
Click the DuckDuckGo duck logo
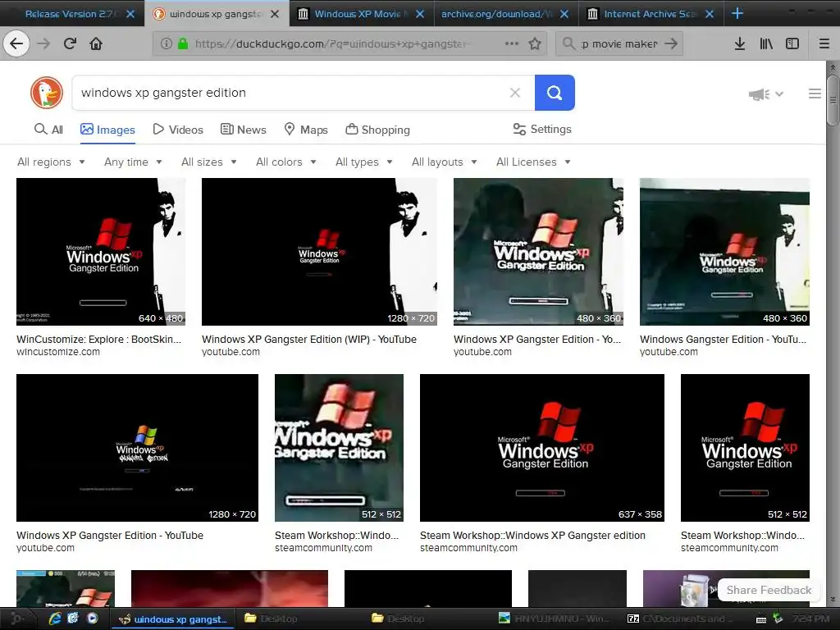47,93
